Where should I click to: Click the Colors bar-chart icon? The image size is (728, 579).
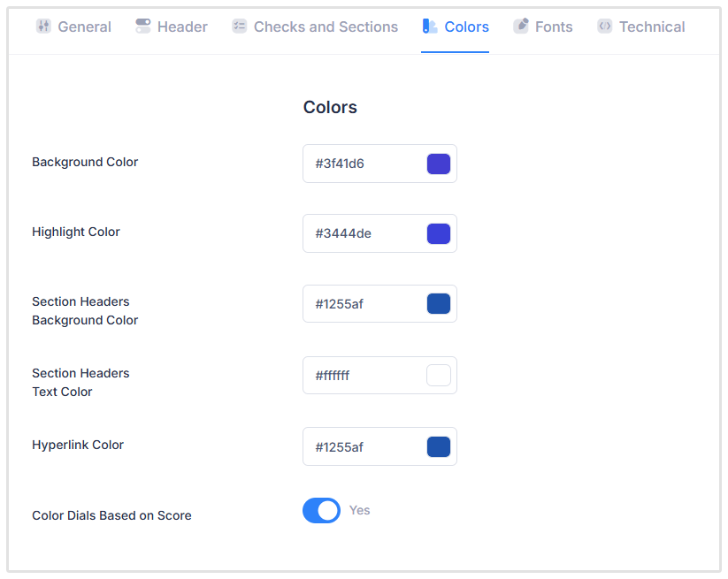pos(430,27)
